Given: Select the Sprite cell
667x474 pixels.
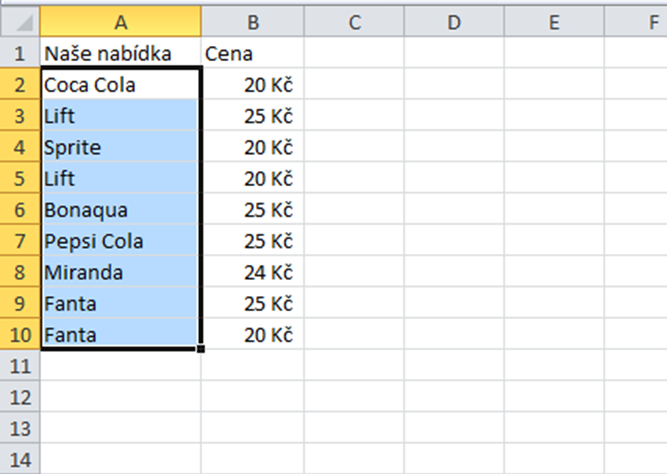Looking at the screenshot, I should pyautogui.click(x=121, y=147).
